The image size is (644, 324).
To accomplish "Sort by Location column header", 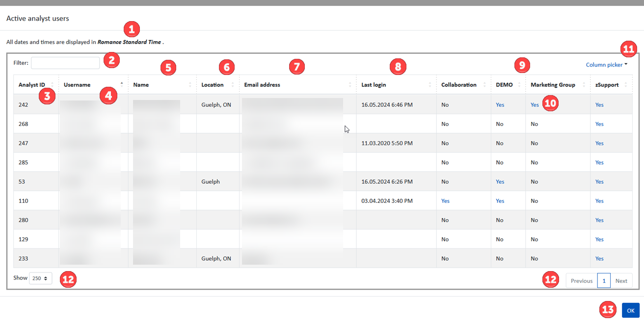I will [x=218, y=85].
